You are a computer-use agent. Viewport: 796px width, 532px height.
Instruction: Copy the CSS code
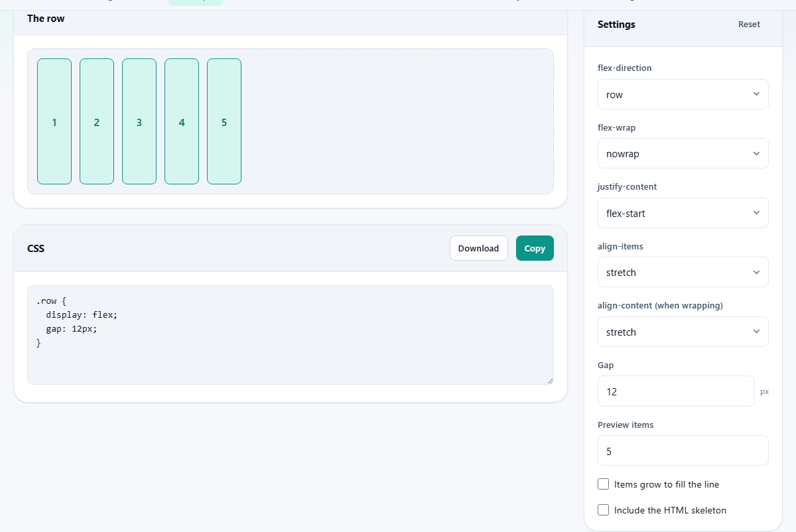click(x=535, y=248)
